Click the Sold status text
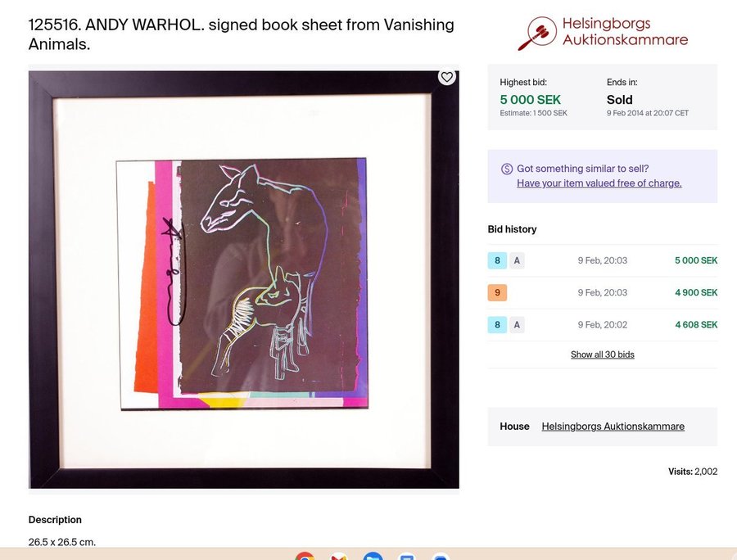The image size is (737, 560). pos(620,100)
